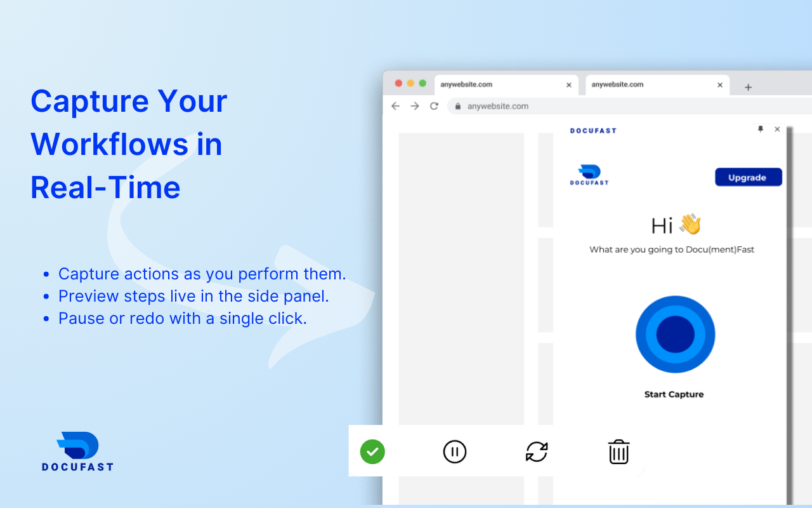Screen dimensions: 812x508
Task: Click the waving hand emoji
Action: (x=690, y=224)
